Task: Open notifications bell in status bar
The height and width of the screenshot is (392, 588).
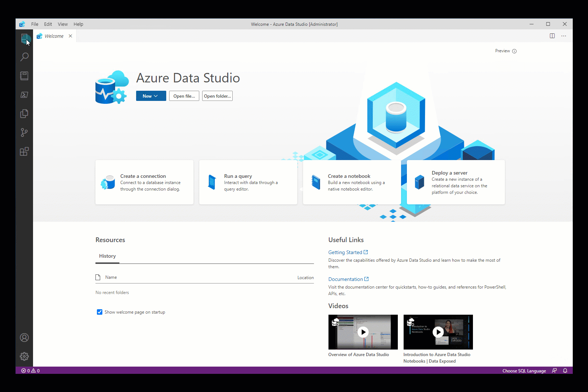Action: click(565, 371)
